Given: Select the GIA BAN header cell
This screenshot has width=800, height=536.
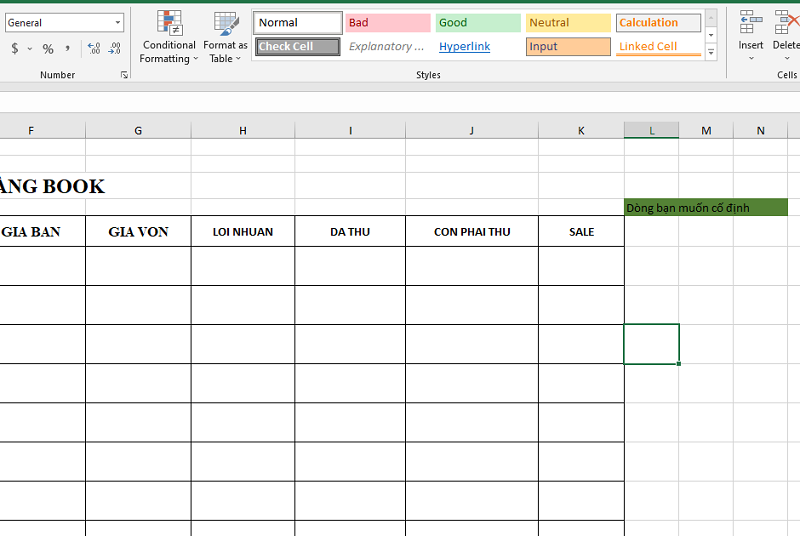Looking at the screenshot, I should pyautogui.click(x=42, y=232).
